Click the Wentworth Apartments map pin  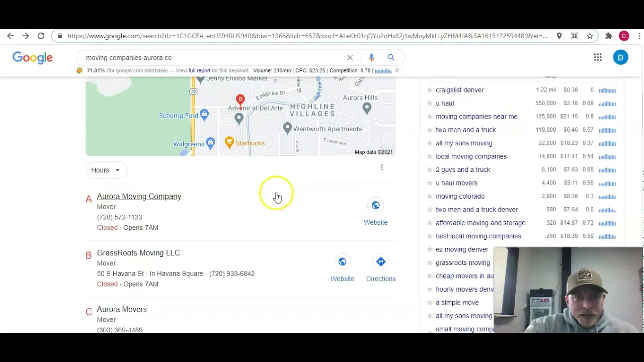(x=287, y=128)
